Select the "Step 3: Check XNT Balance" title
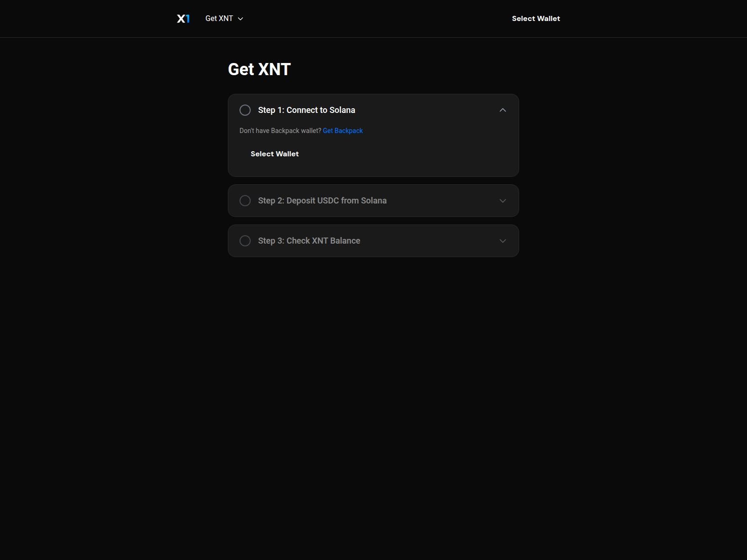Screen dimensions: 747x560 (x=309, y=241)
